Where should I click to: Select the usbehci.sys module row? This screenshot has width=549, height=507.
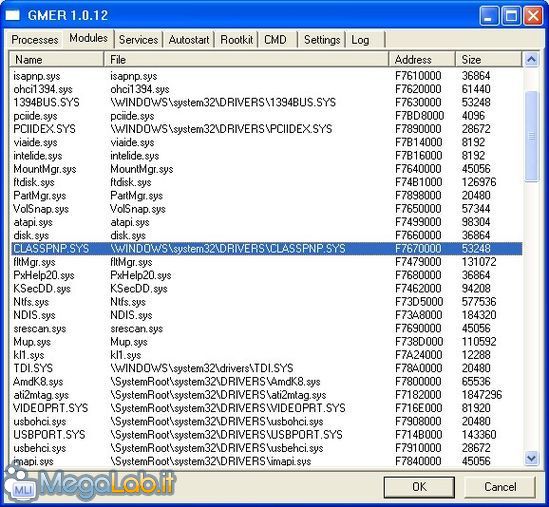pyautogui.click(x=267, y=448)
